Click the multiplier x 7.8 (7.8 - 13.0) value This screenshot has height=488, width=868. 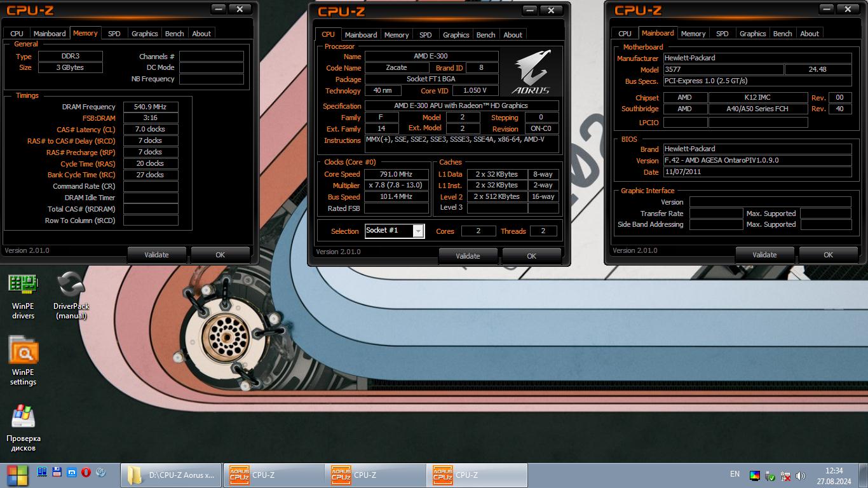point(397,186)
